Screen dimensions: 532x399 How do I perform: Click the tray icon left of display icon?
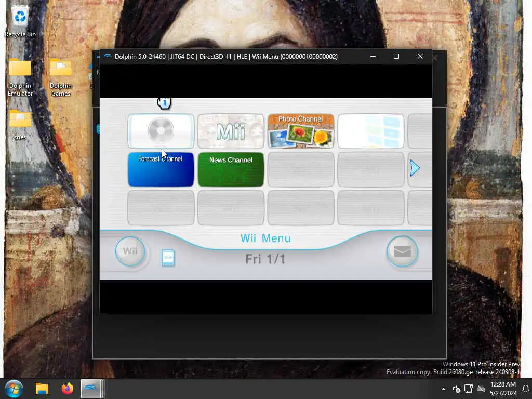456,389
